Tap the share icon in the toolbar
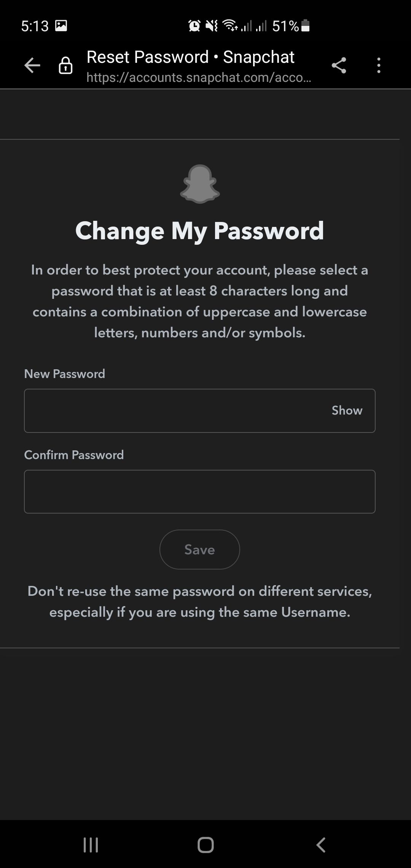 (339, 65)
